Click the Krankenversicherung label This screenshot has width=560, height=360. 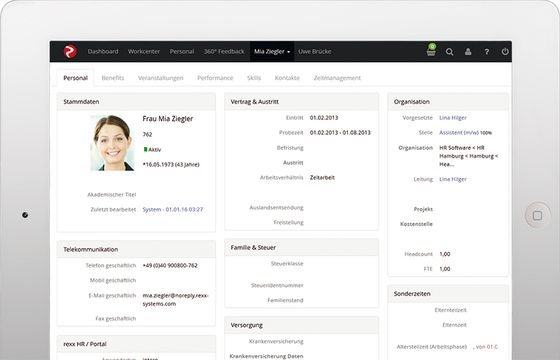pos(276,341)
